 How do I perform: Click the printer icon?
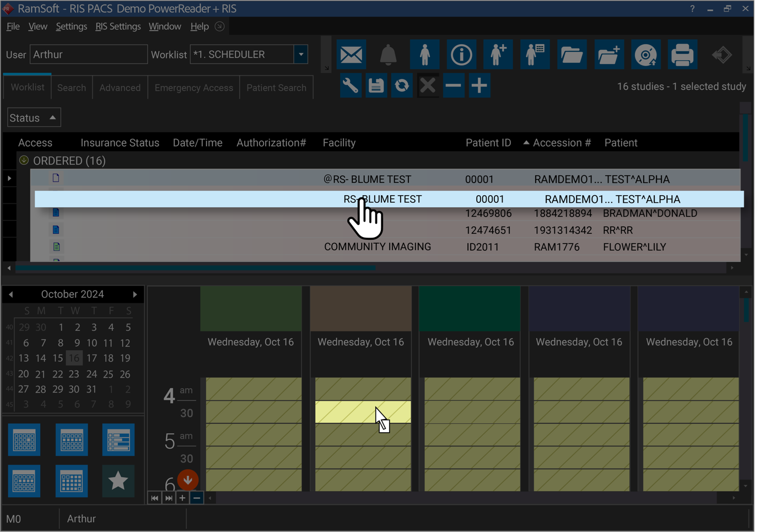click(682, 55)
